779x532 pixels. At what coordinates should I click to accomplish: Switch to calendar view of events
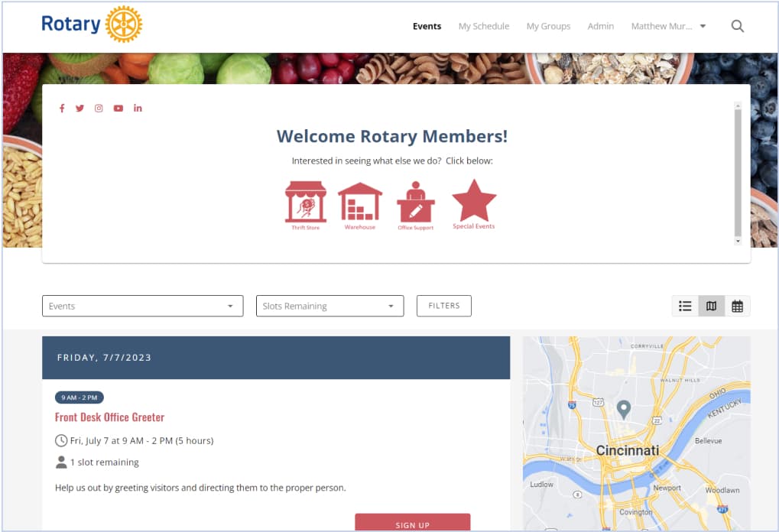736,305
